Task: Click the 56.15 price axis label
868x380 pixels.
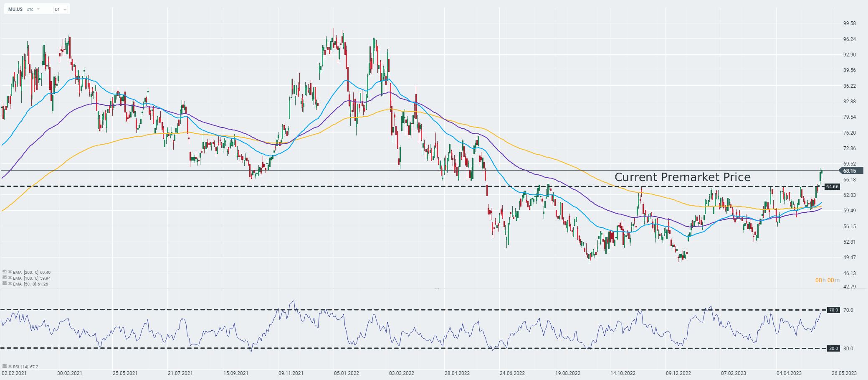Action: pos(850,227)
